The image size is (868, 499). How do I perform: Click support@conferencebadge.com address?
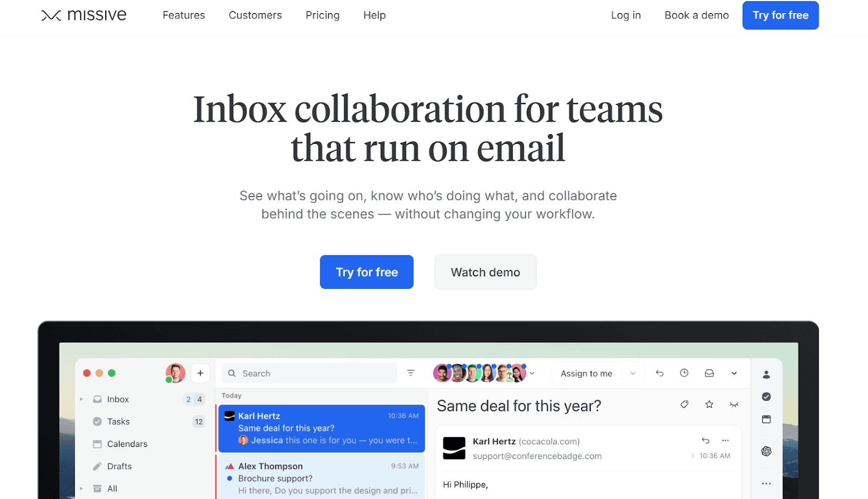pos(537,456)
